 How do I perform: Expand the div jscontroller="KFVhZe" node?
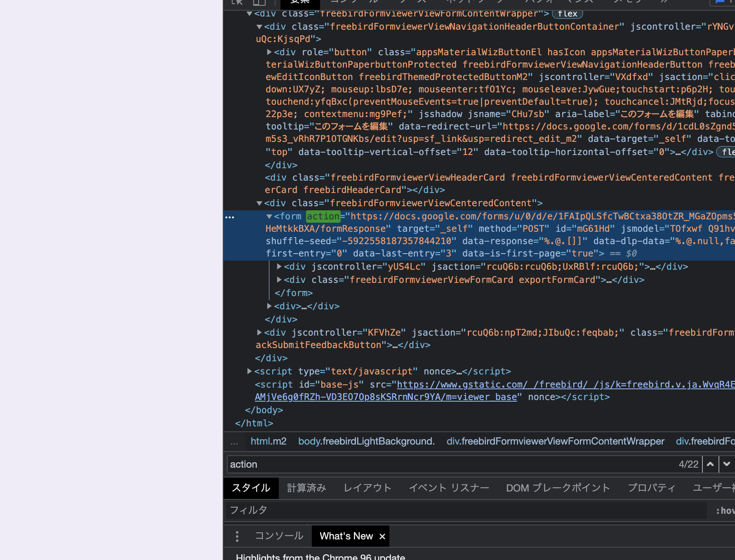[x=259, y=332]
